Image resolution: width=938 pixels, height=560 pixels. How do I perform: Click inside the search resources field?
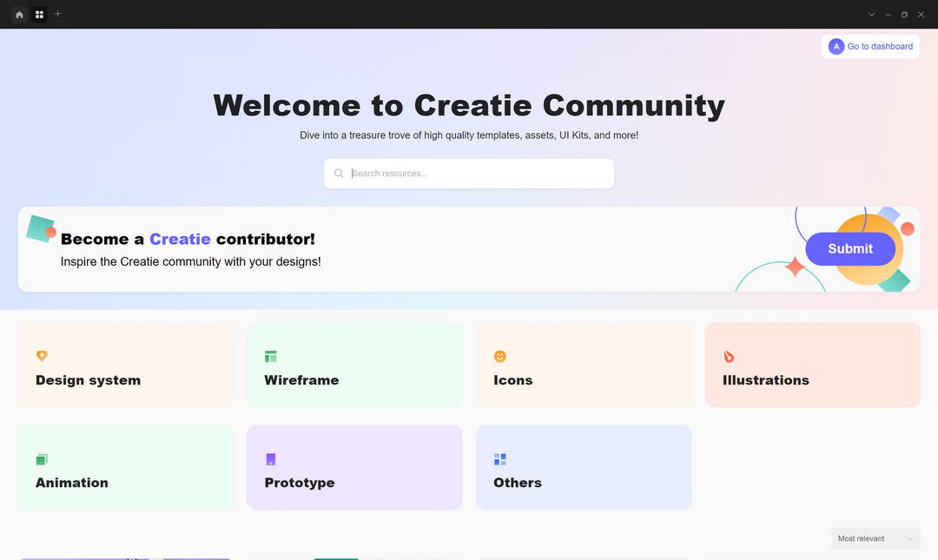point(469,173)
